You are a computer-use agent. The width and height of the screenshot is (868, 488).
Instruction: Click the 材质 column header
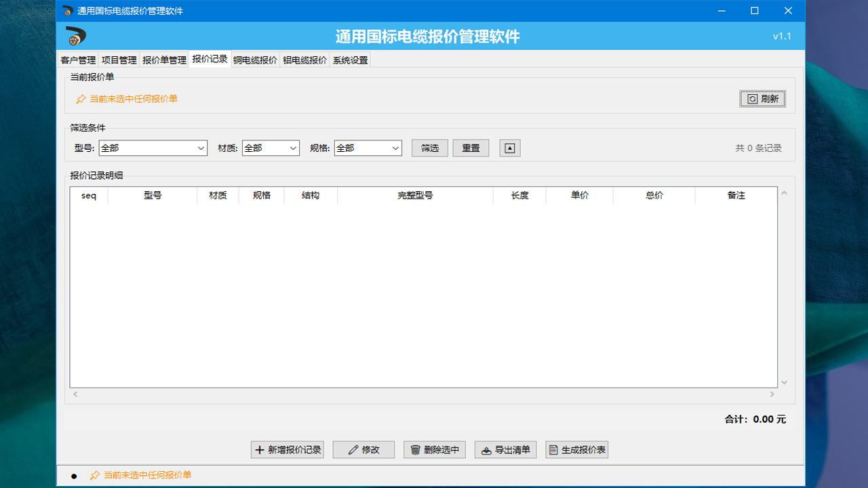(x=218, y=195)
